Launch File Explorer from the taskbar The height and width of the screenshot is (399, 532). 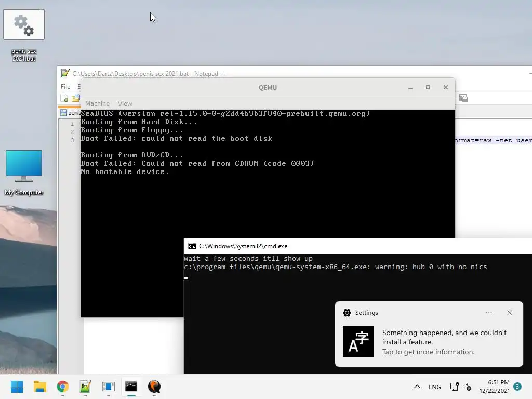[39, 387]
